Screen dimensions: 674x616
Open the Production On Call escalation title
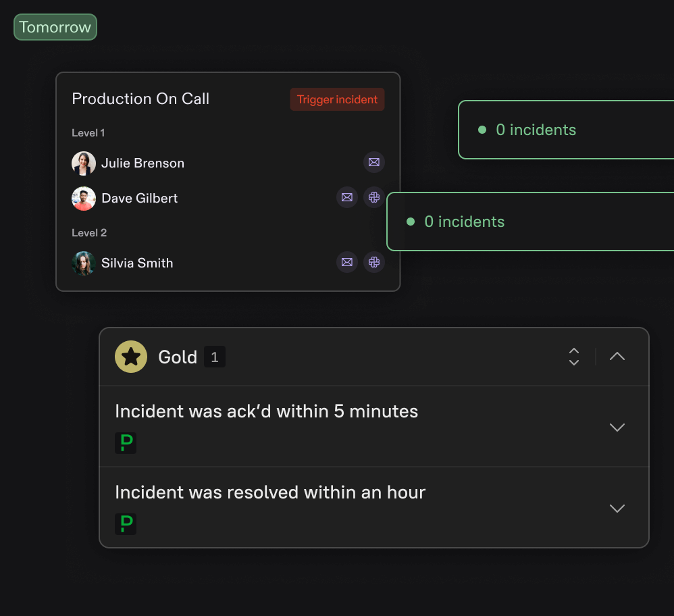(x=140, y=99)
